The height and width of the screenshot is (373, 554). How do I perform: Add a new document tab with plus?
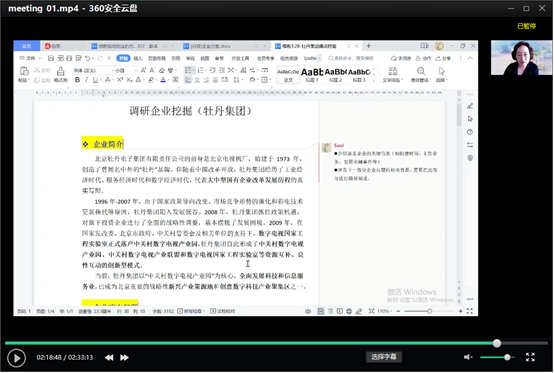[369, 46]
